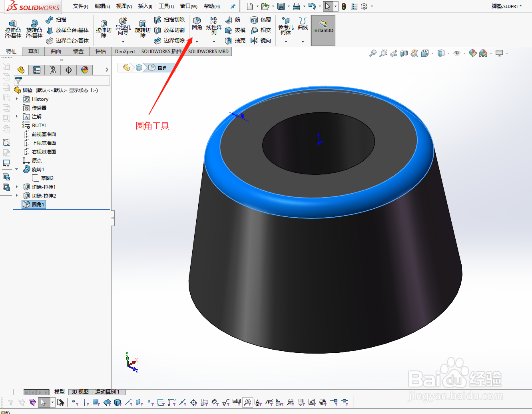
Task: Switch to the 3D 视图 bottom tab
Action: click(80, 392)
